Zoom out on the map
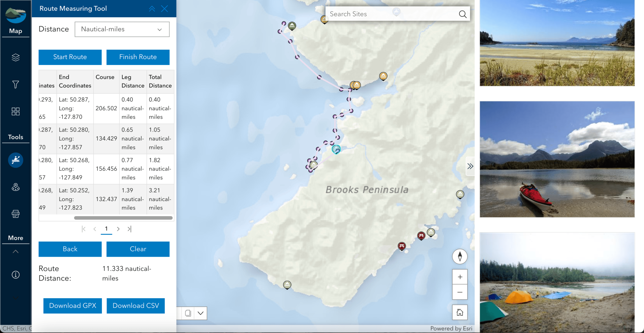 460,292
